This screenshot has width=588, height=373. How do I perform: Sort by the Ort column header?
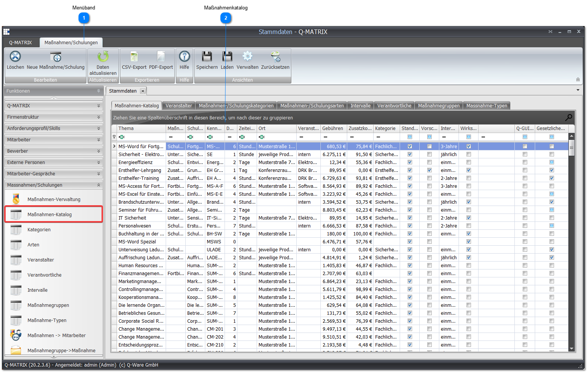277,128
